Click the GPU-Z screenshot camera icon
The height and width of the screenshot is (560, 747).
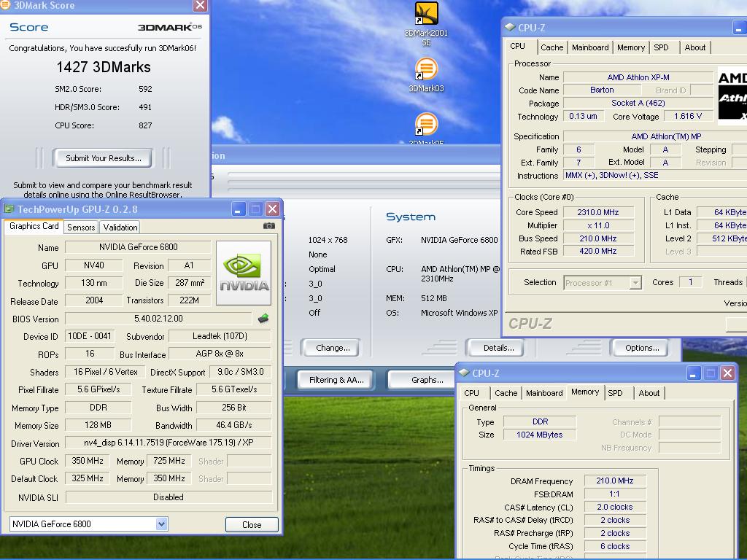tap(269, 226)
